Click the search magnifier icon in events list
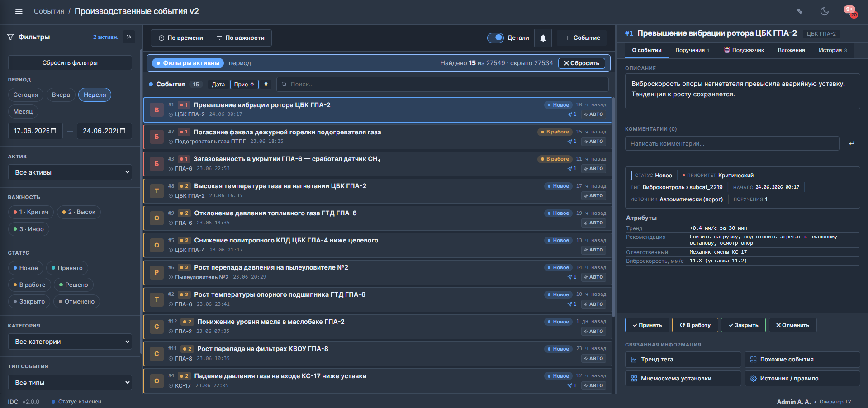Viewport: 868px width, 408px height. click(x=284, y=85)
